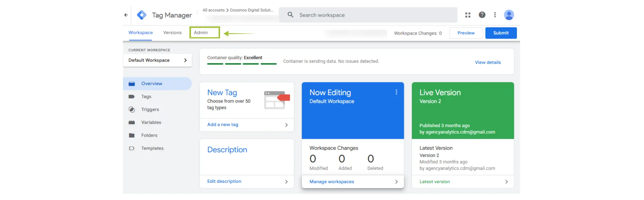Click 'Published 3 months ago' text

pos(445,126)
